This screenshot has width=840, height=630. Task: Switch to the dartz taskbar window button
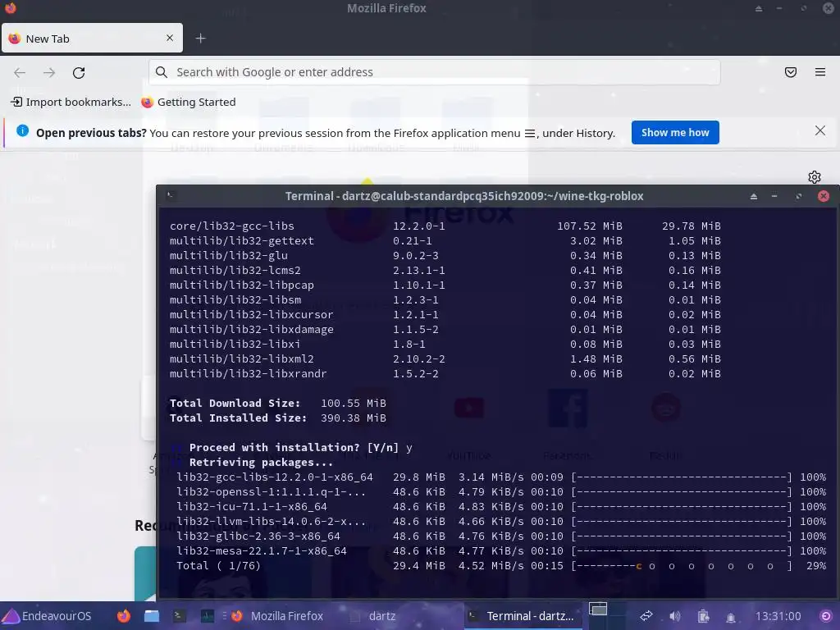pyautogui.click(x=373, y=616)
